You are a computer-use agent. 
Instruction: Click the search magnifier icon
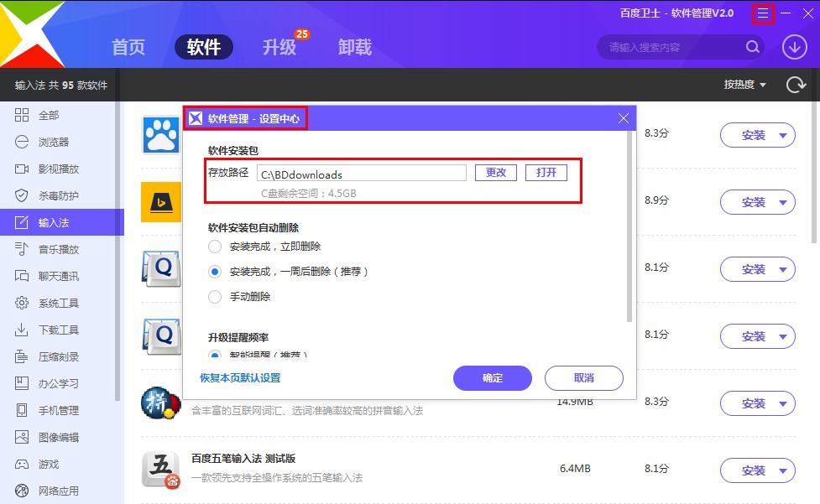[753, 47]
